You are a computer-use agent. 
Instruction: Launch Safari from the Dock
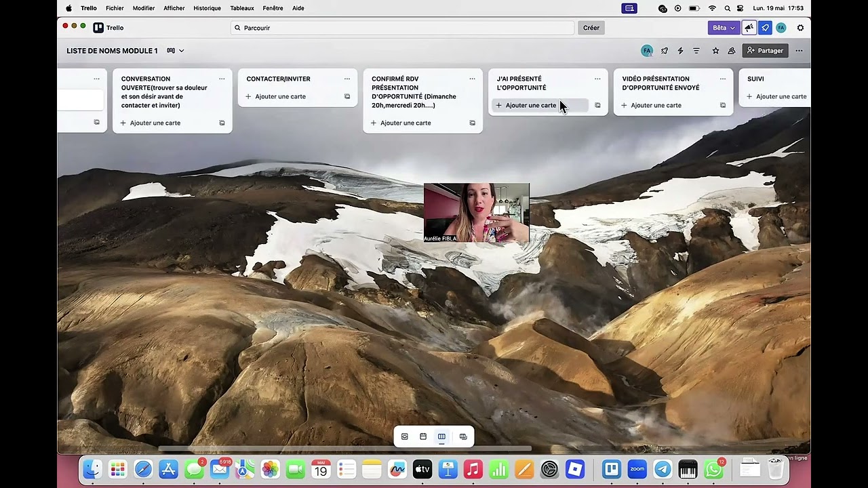tap(143, 469)
